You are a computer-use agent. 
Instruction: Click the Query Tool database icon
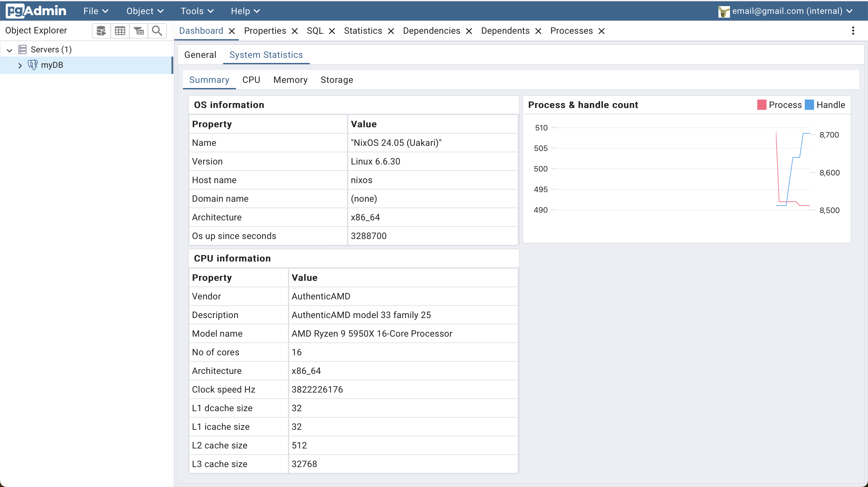click(101, 31)
